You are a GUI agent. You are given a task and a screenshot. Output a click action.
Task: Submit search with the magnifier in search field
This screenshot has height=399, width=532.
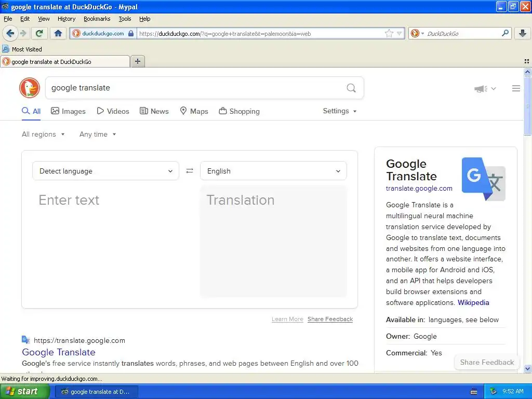(351, 88)
